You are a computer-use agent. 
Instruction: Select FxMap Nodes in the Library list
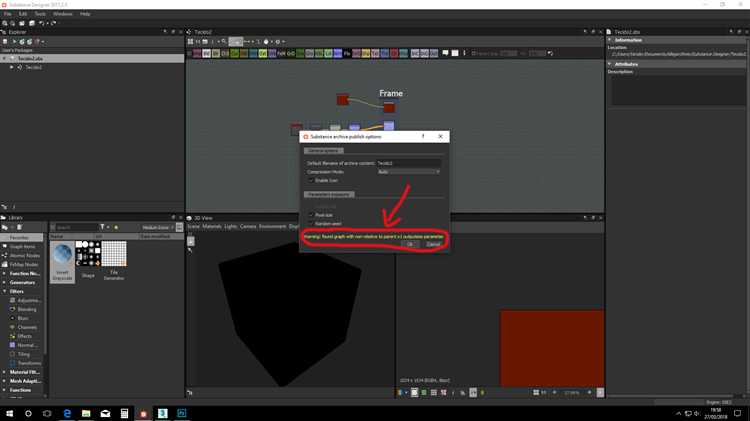(x=23, y=265)
